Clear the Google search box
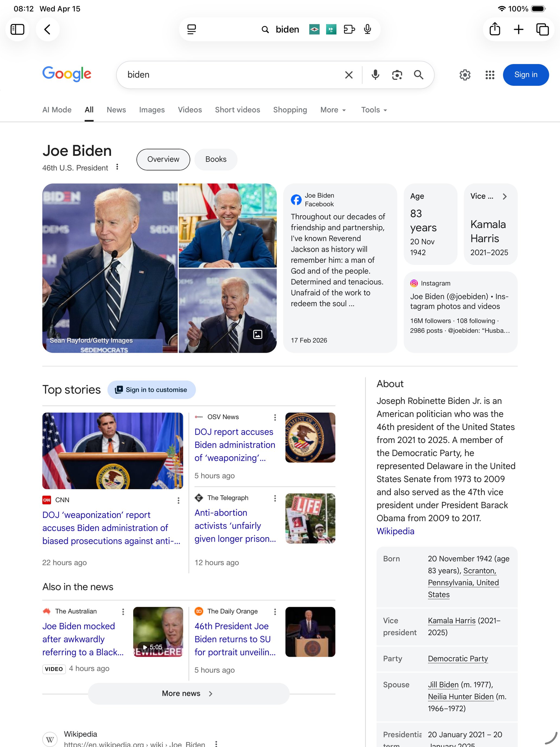This screenshot has height=747, width=560. point(349,75)
